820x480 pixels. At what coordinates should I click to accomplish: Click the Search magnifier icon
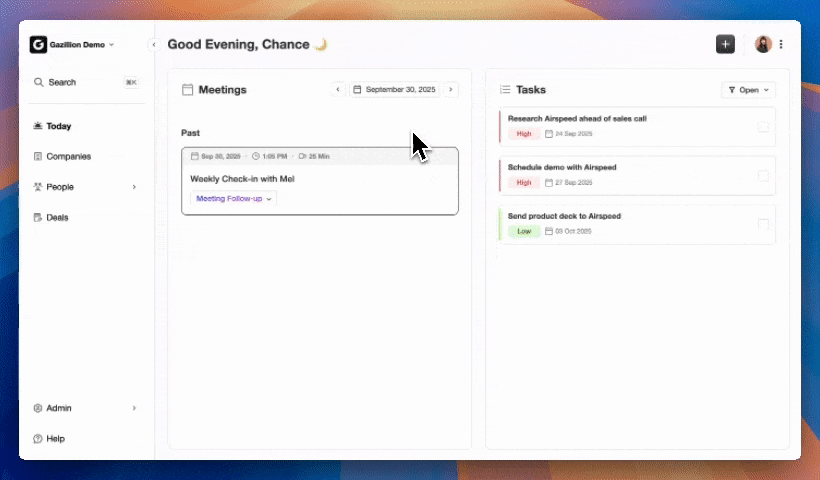tap(38, 82)
